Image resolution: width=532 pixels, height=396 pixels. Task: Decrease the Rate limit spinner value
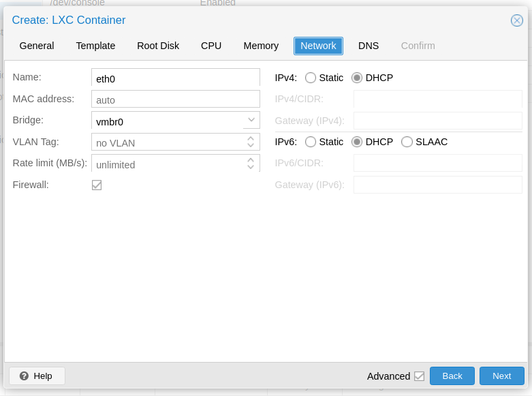251,167
